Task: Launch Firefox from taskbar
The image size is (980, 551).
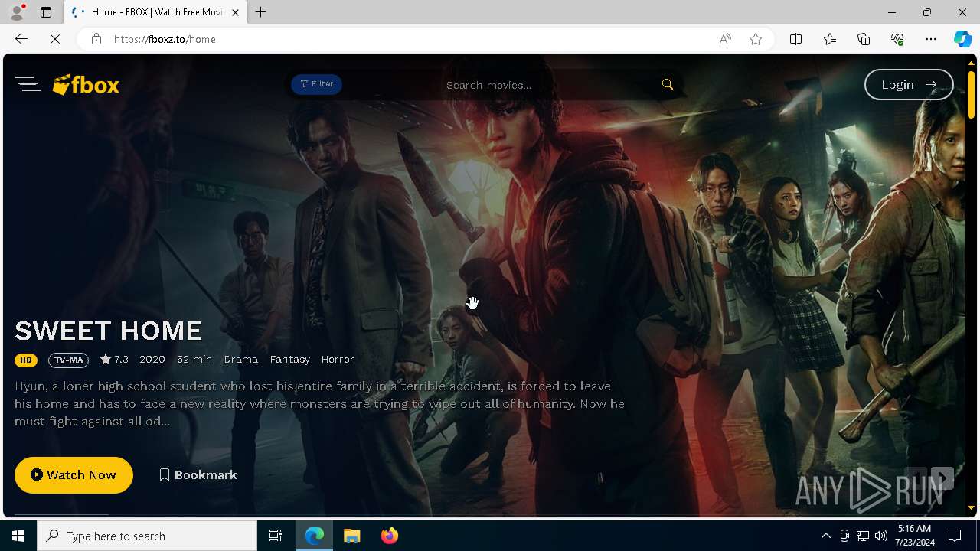Action: pyautogui.click(x=390, y=536)
